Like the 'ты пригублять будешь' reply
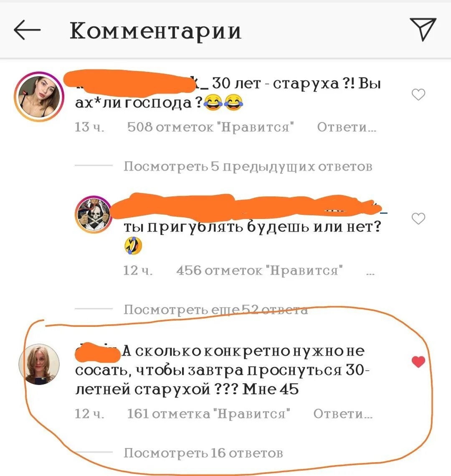 tap(418, 219)
